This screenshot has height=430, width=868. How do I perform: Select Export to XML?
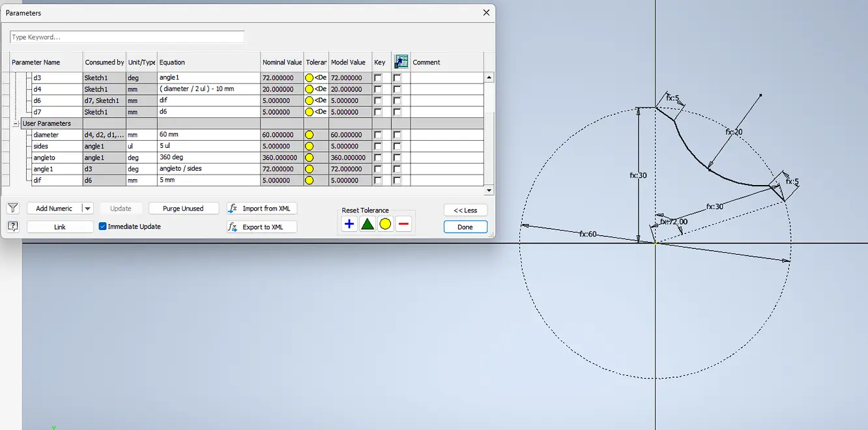(261, 227)
